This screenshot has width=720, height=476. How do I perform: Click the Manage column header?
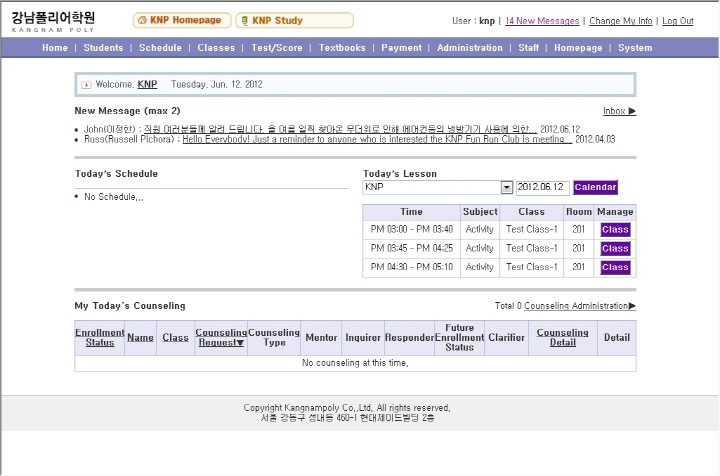615,212
